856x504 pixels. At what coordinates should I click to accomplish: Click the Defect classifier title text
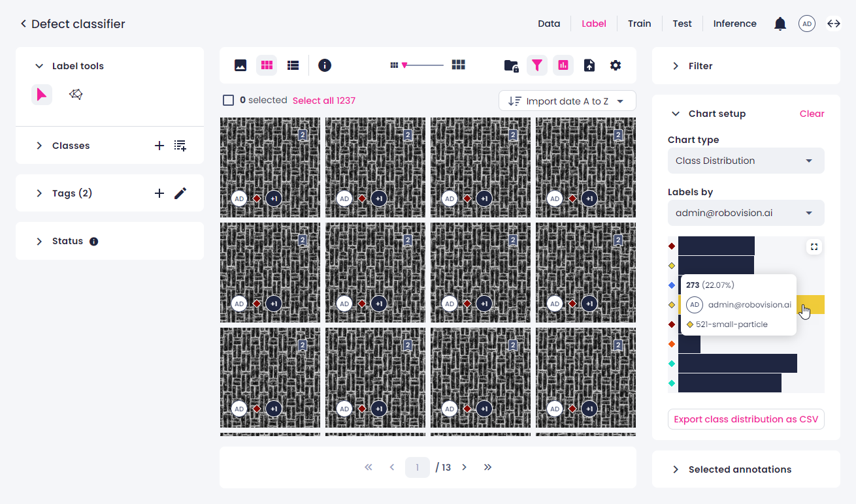78,24
